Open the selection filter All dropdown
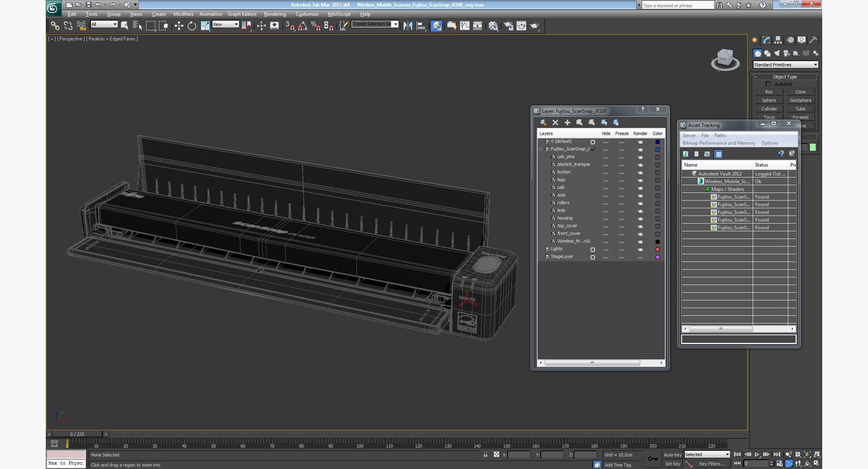Image resolution: width=868 pixels, height=469 pixels. click(x=104, y=25)
